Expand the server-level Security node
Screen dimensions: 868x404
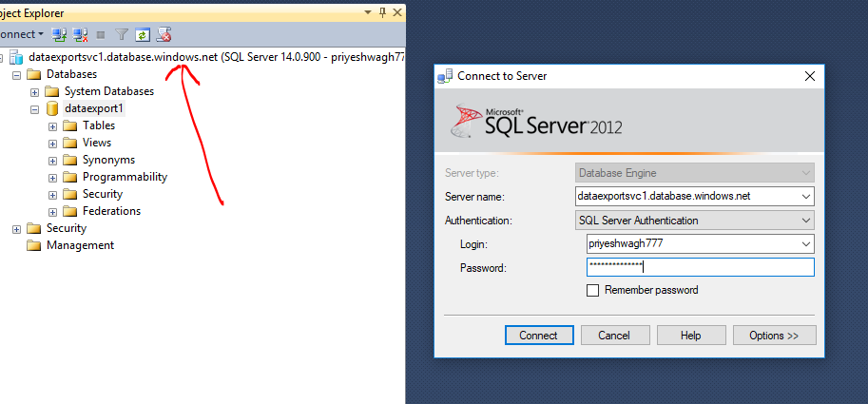tap(16, 229)
